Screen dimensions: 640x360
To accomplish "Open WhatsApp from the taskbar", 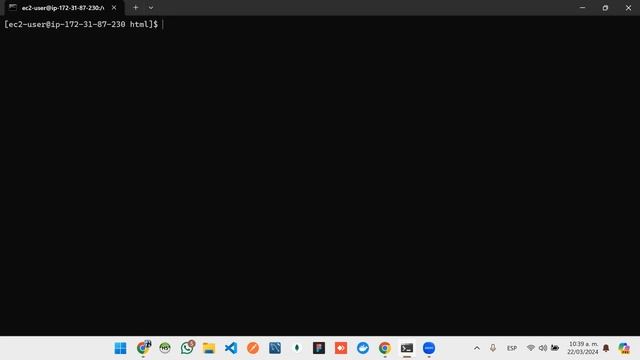I will (187, 348).
